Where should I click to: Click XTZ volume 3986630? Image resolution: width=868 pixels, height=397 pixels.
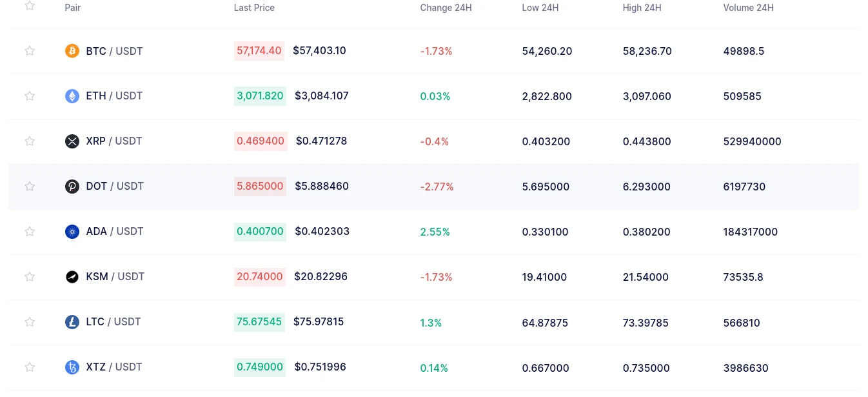[745, 368]
